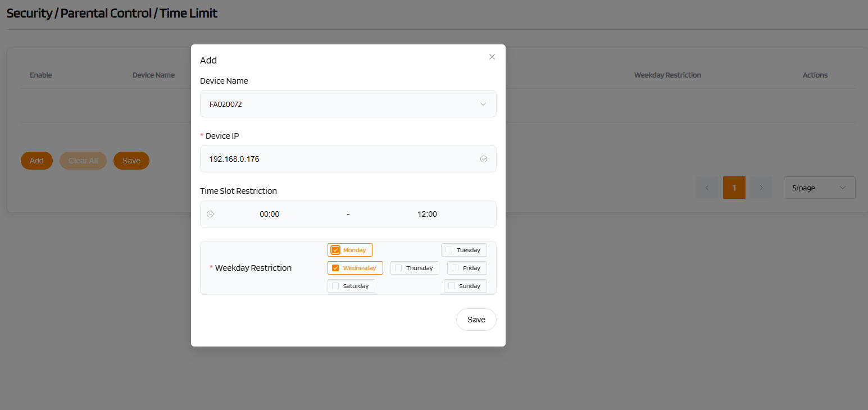Uncheck the Wednesday checkbox
This screenshot has width=868, height=410.
(335, 268)
